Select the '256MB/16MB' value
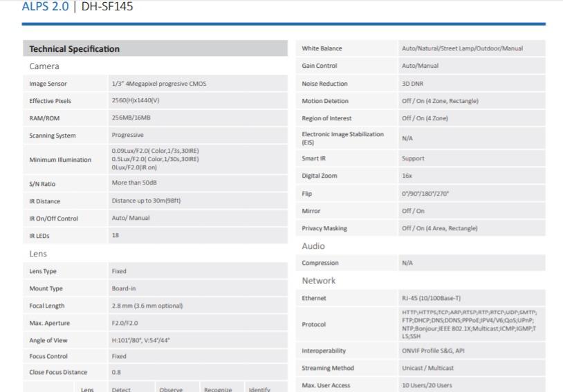Screen dimensions: 563x392 point(131,118)
